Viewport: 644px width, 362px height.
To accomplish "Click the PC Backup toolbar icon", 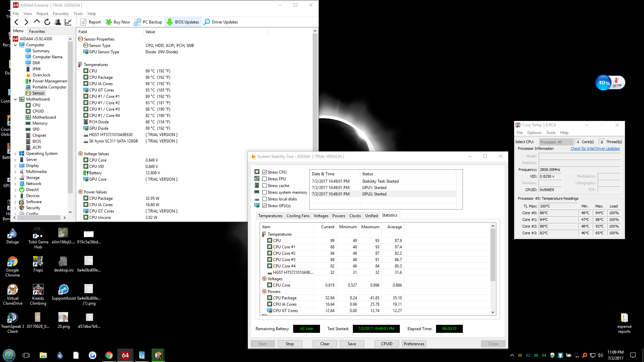I will coord(138,22).
